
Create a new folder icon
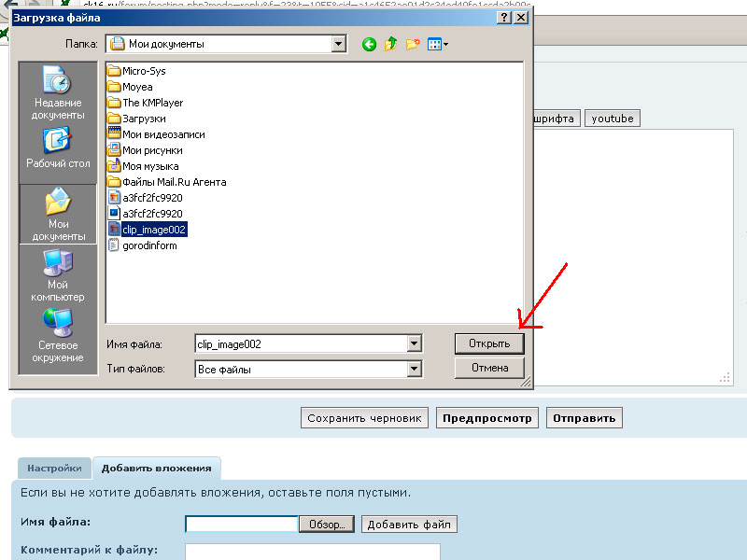(x=413, y=44)
